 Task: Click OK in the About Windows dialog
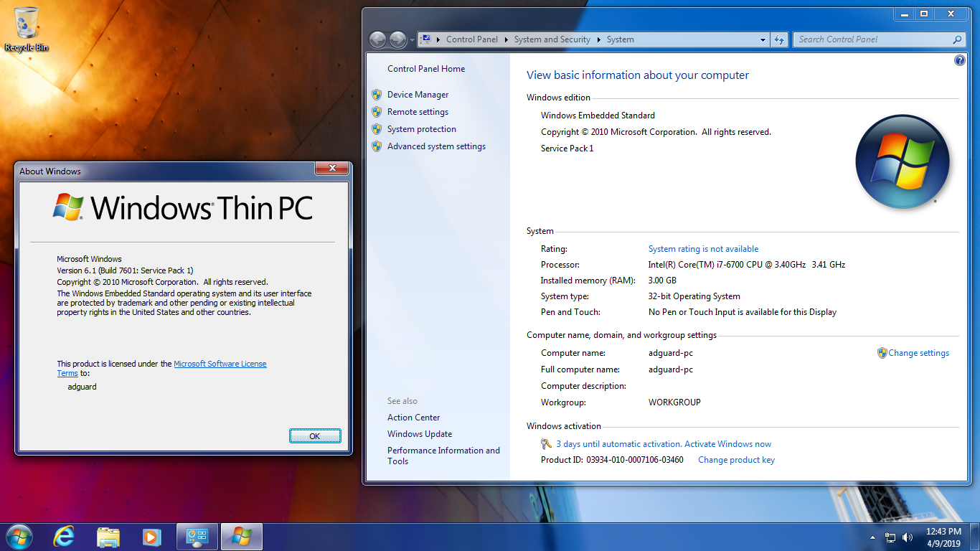pos(315,436)
